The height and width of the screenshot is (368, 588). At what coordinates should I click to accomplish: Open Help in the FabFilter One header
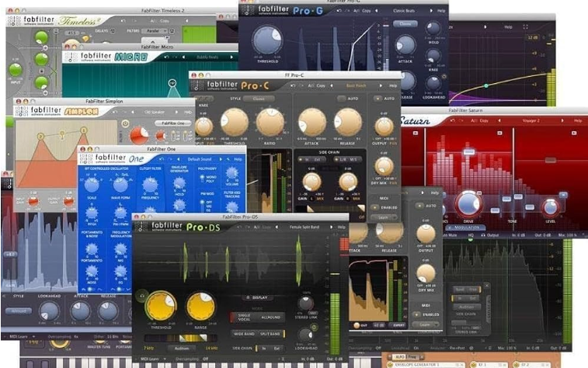(x=238, y=159)
